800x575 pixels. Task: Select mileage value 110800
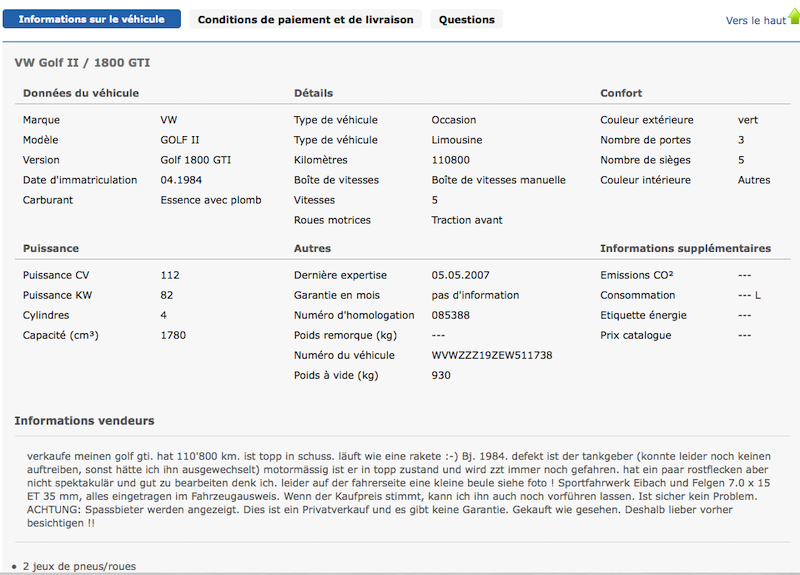click(451, 160)
